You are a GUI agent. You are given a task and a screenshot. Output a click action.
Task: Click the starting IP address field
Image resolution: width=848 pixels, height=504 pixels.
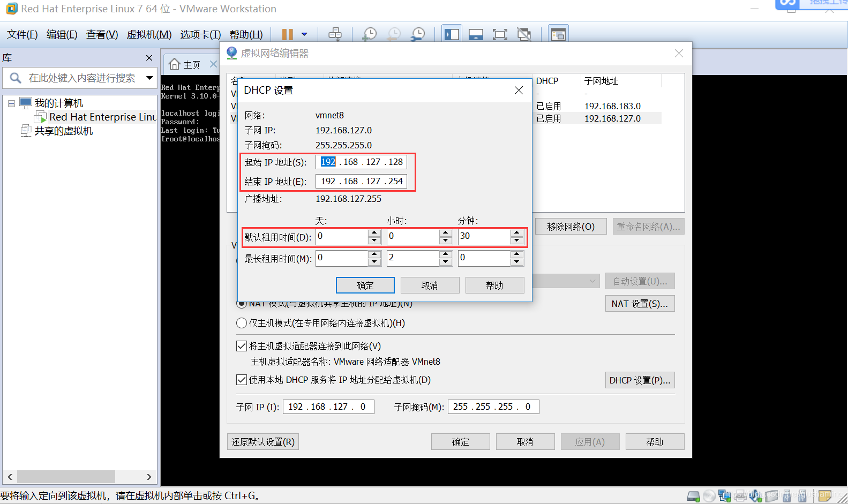tap(361, 162)
